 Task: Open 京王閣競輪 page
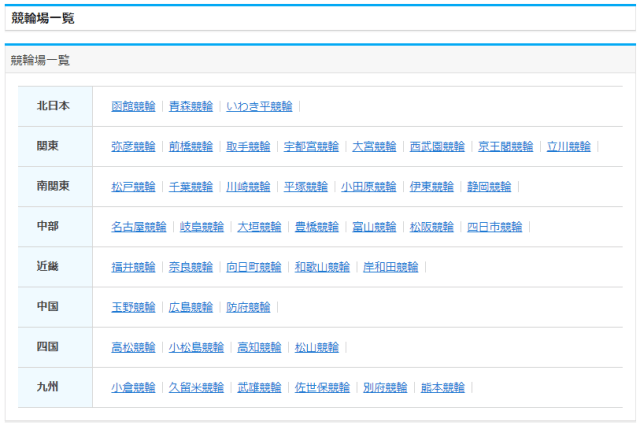point(505,146)
